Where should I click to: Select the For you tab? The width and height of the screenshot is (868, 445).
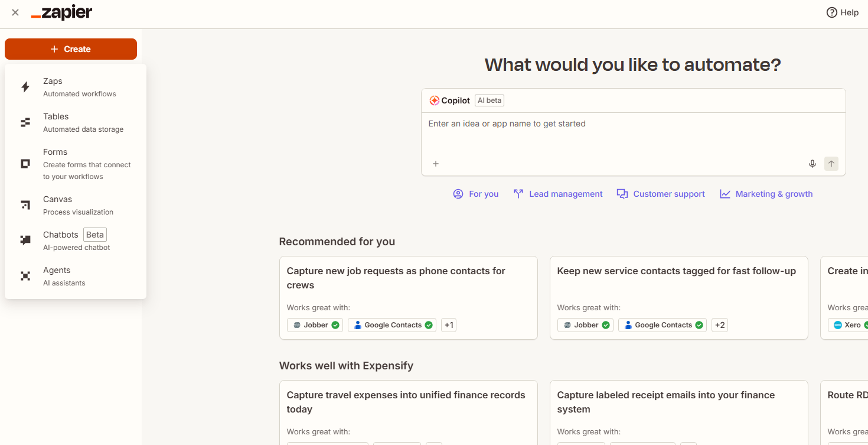pyautogui.click(x=476, y=194)
